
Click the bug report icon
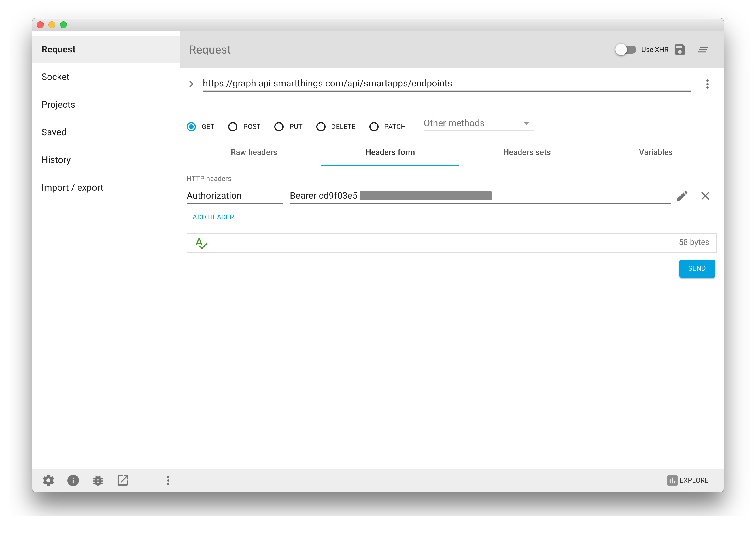pyautogui.click(x=98, y=480)
